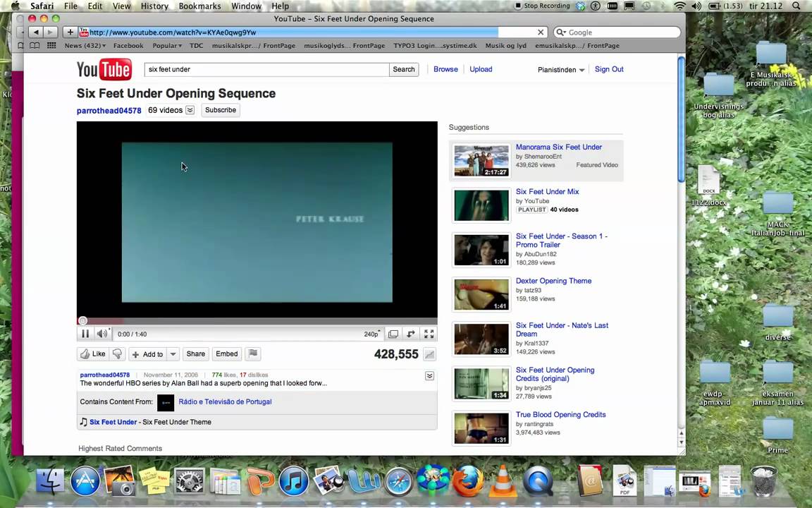This screenshot has width=812, height=508.
Task: Click Stop Recording in the menu bar
Action: [542, 6]
